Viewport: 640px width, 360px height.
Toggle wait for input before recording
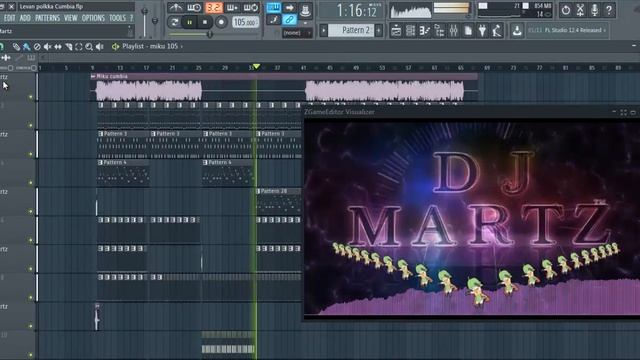click(194, 7)
